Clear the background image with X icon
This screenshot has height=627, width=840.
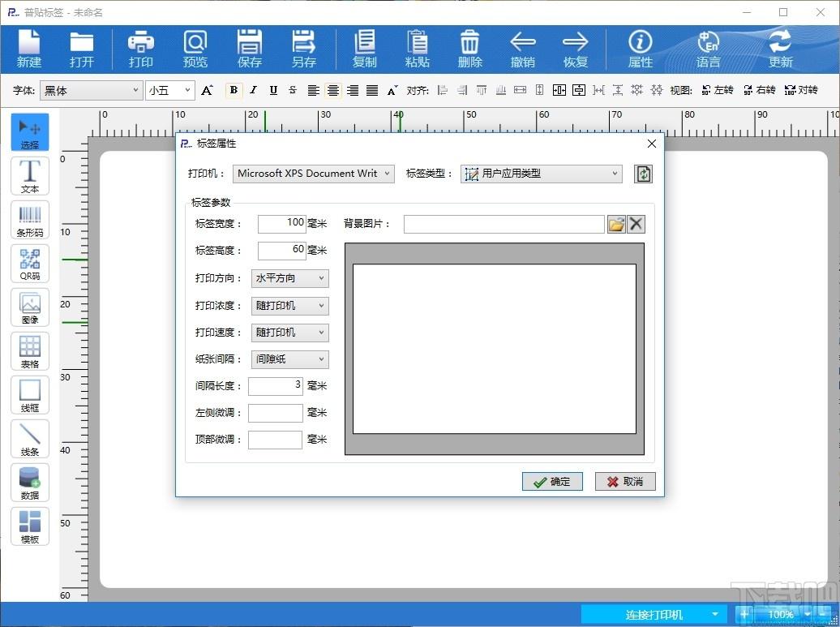[636, 224]
